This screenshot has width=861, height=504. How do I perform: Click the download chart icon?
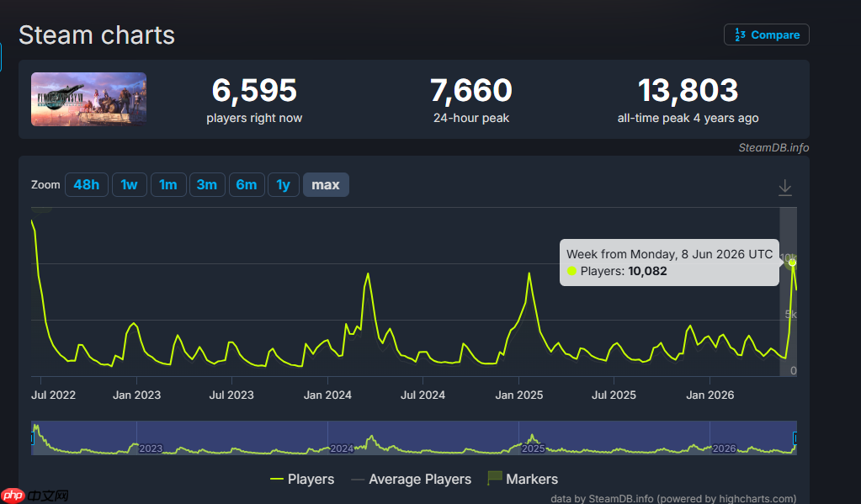(785, 188)
